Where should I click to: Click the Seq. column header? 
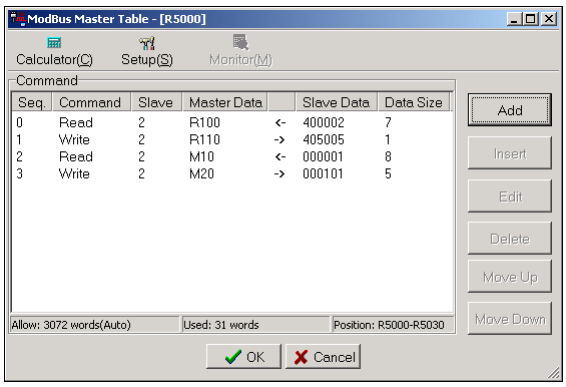[x=32, y=102]
